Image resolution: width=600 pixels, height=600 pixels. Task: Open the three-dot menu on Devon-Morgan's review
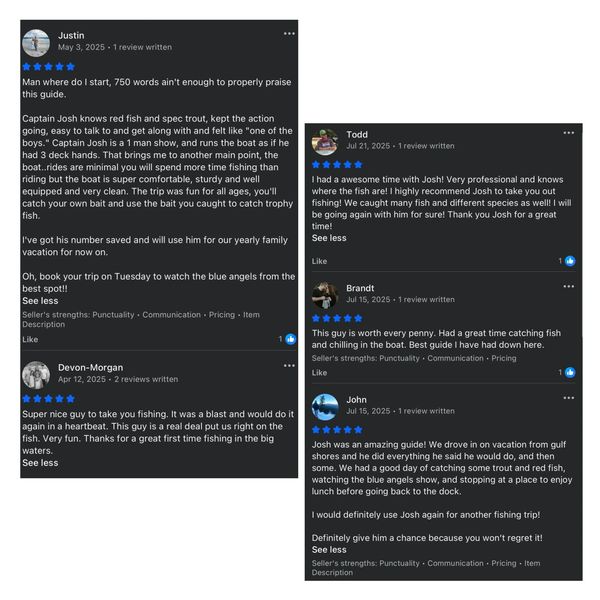[289, 367]
